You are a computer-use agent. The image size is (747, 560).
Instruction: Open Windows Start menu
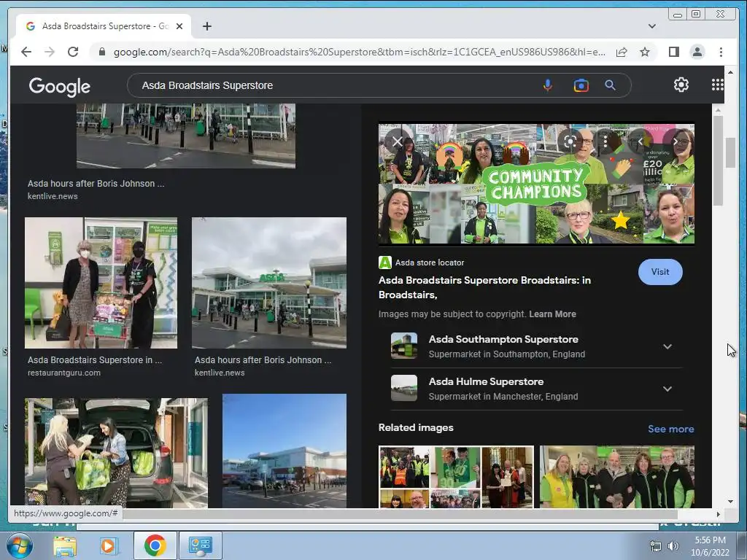pyautogui.click(x=19, y=545)
